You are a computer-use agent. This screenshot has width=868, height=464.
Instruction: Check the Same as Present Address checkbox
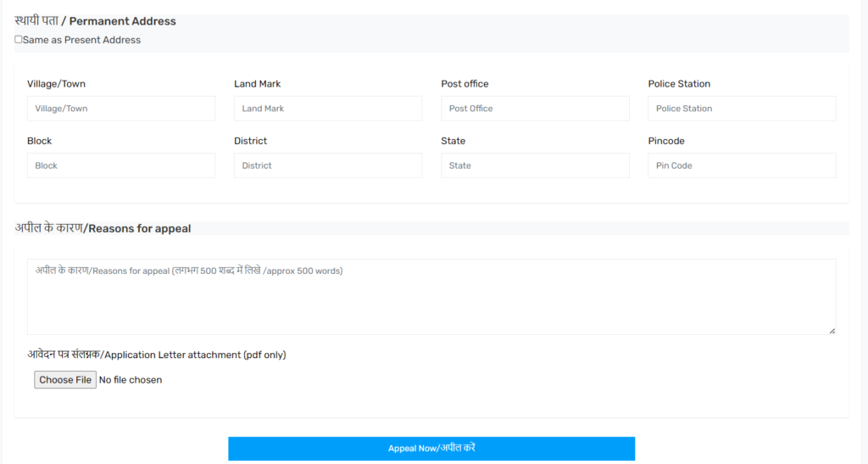[19, 39]
